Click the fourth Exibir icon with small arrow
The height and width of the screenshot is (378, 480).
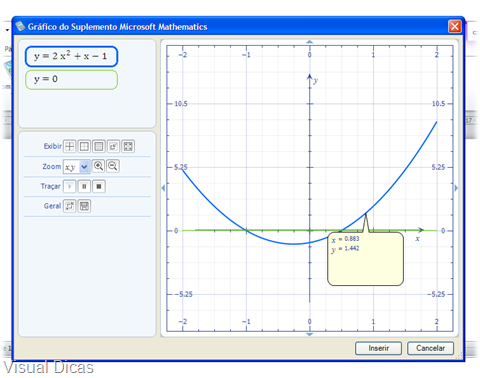coord(113,146)
